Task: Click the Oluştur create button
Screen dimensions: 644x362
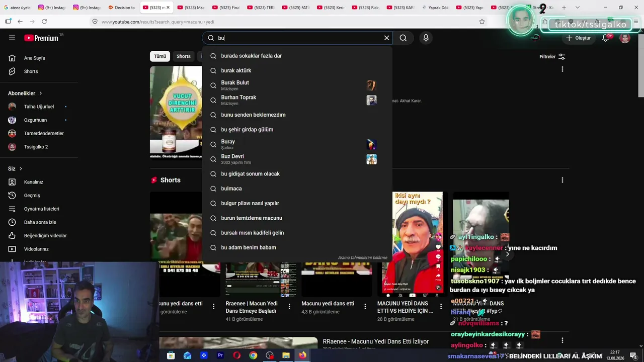Action: (x=578, y=38)
